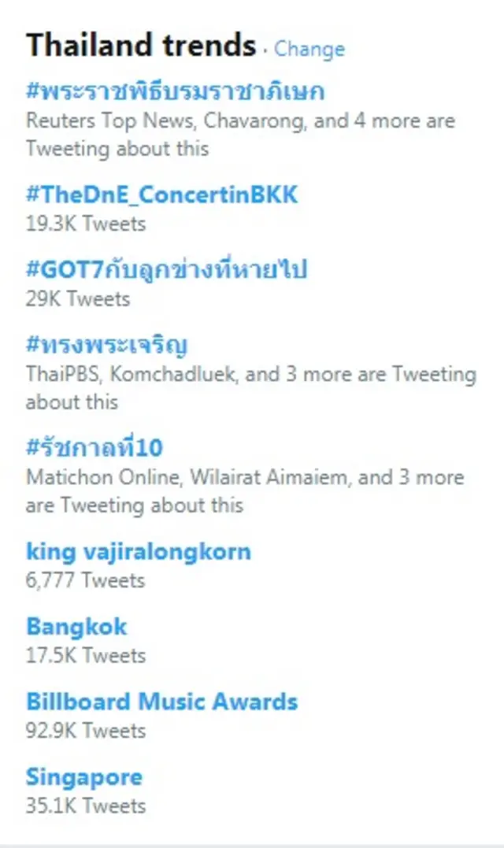The image size is (504, 848).
Task: Open the Billboard Music Awards trend
Action: point(162,702)
